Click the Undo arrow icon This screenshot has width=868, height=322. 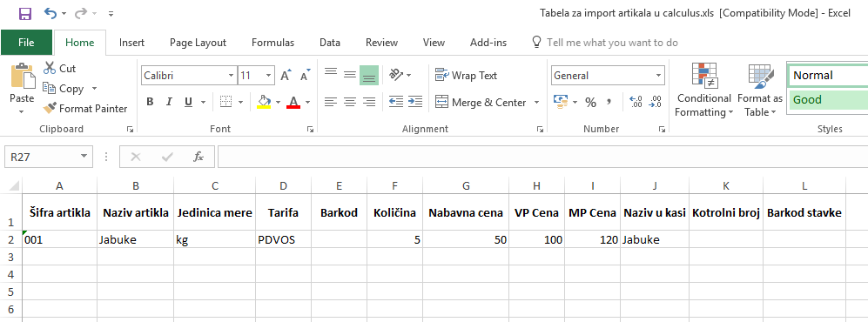50,13
